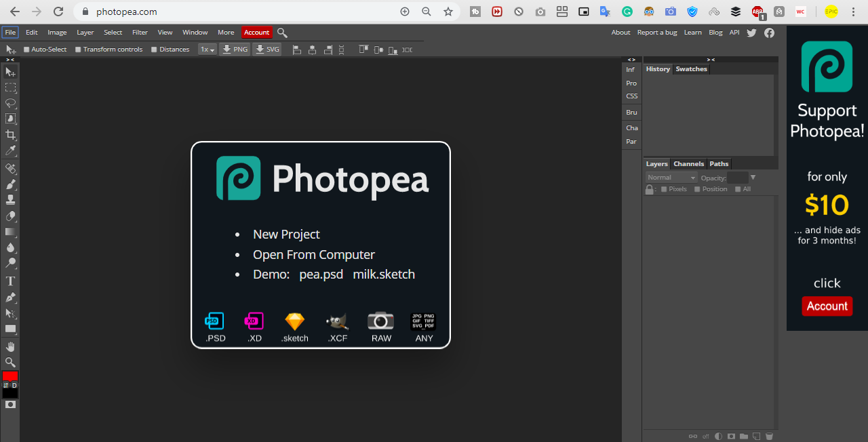868x442 pixels.
Task: Click the browser reload button
Action: coord(58,12)
